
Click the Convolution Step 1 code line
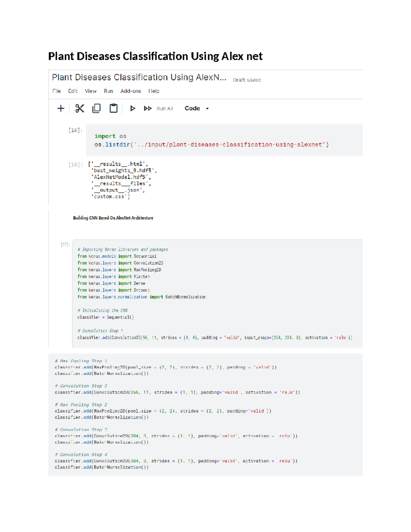point(215,338)
